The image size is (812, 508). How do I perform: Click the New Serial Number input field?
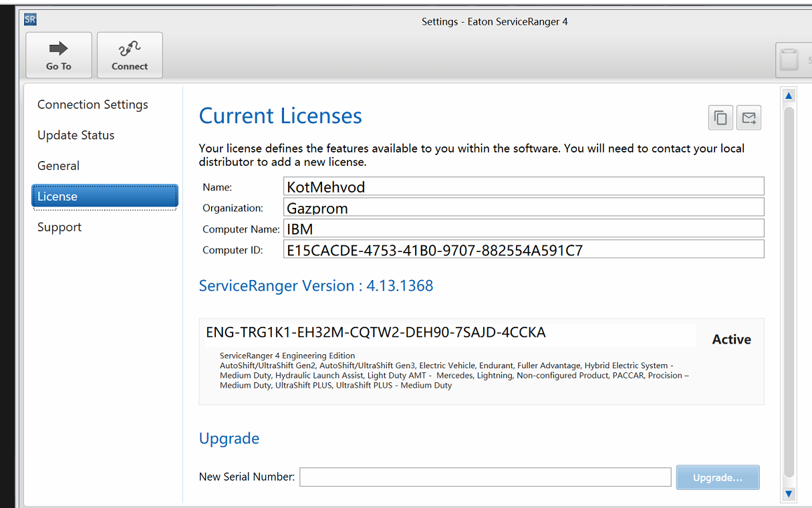[485, 477]
